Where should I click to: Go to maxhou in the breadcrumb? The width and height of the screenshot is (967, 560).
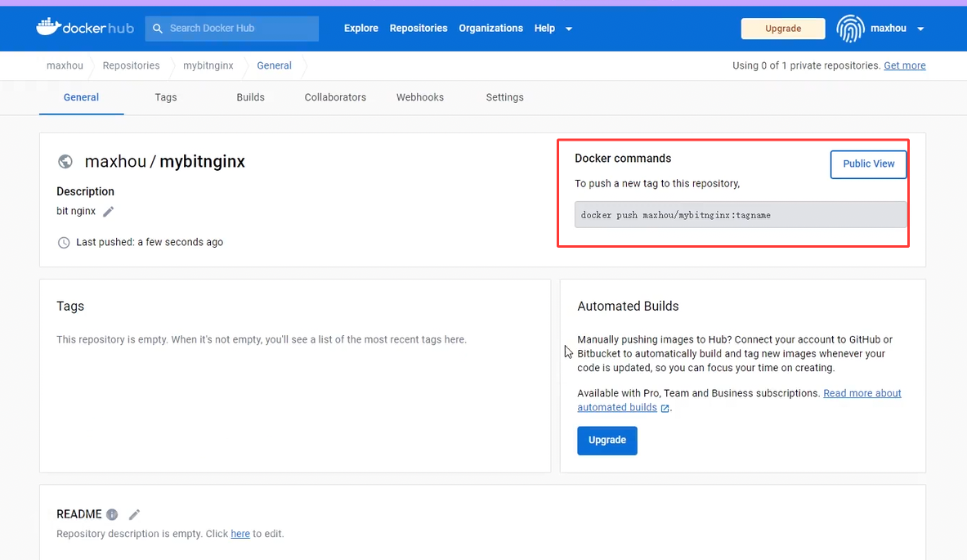point(65,65)
